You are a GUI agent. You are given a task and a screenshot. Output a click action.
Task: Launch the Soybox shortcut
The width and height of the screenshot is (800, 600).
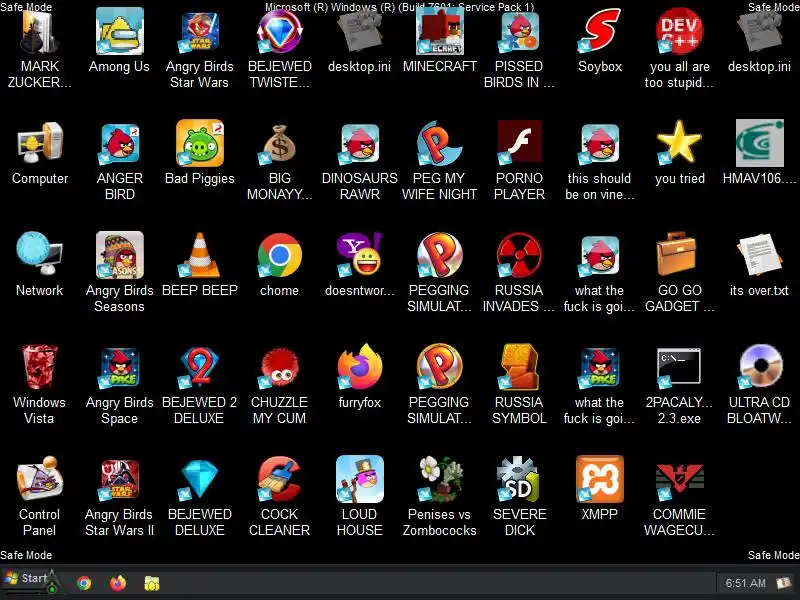point(599,32)
